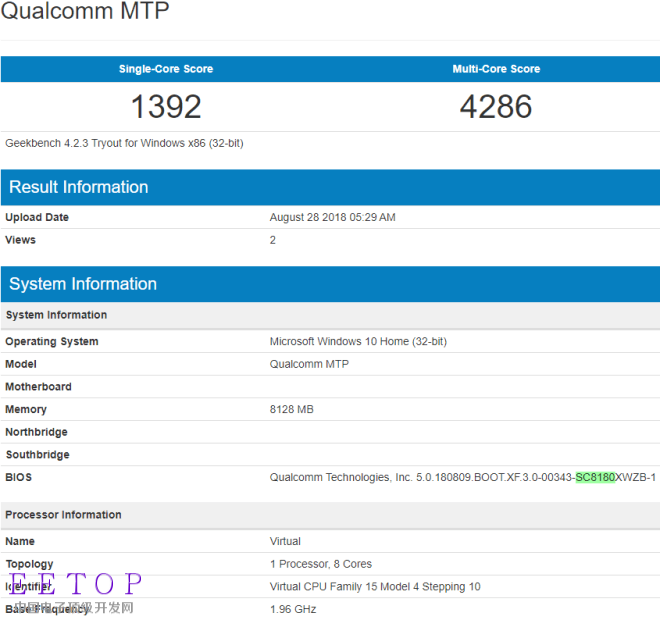The height and width of the screenshot is (620, 660).
Task: Click the August 28 2018 upload date value
Action: tap(332, 217)
